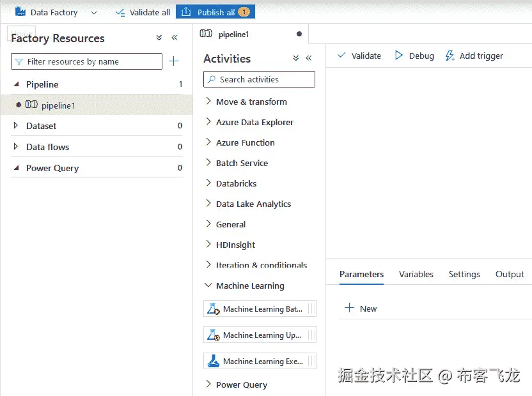Select Machine Learning Update Resource activity
Viewport: 532px width, 396px height.
pyautogui.click(x=260, y=335)
